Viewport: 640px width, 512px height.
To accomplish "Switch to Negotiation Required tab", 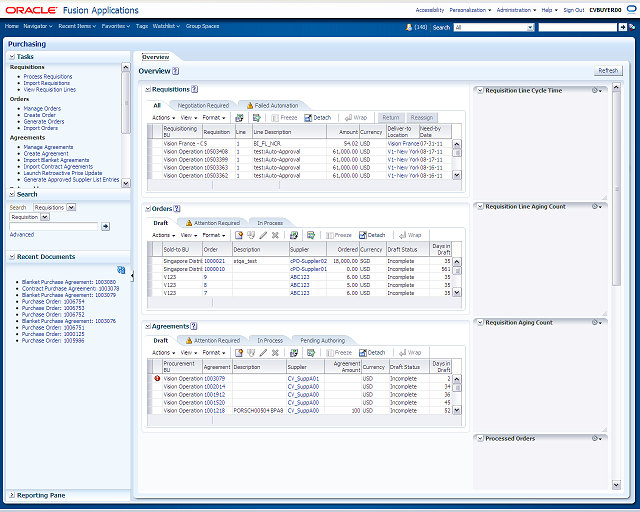I will (203, 105).
